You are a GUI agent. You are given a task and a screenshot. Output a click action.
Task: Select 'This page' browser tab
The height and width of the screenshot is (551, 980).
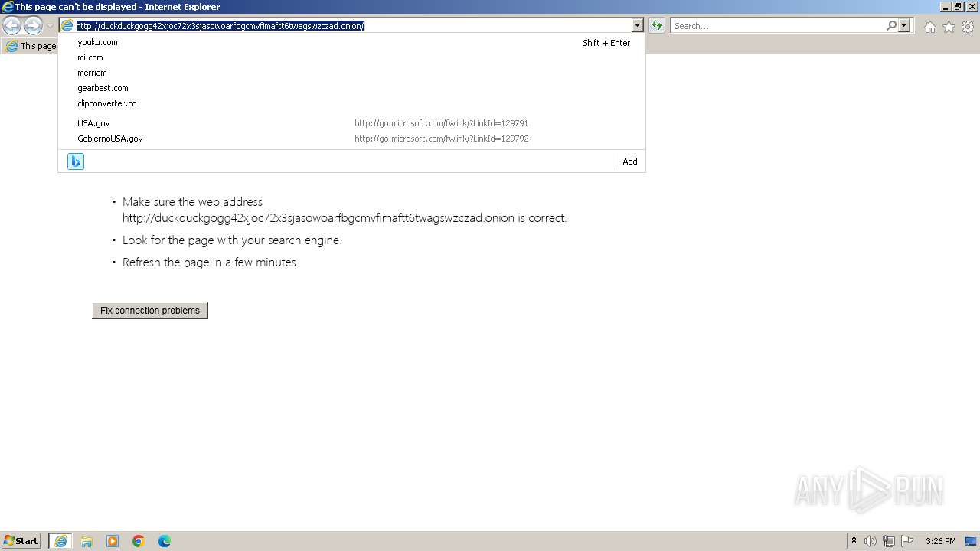click(x=31, y=46)
